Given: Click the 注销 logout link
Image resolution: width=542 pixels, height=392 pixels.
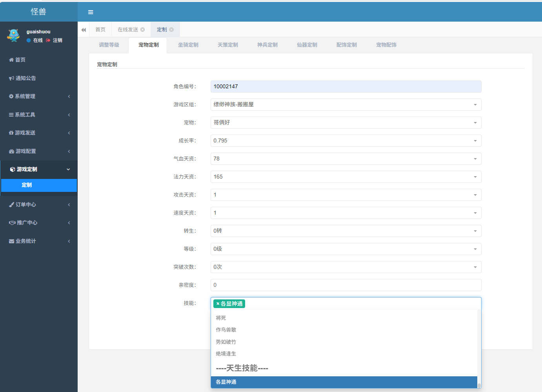Looking at the screenshot, I should click(x=57, y=40).
